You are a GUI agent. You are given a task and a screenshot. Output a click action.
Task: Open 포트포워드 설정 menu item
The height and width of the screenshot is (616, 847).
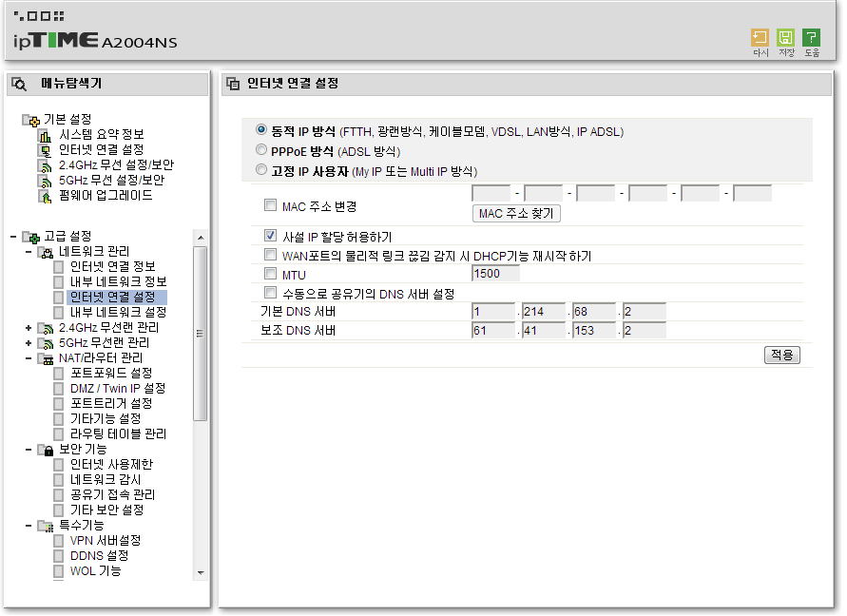tap(111, 374)
